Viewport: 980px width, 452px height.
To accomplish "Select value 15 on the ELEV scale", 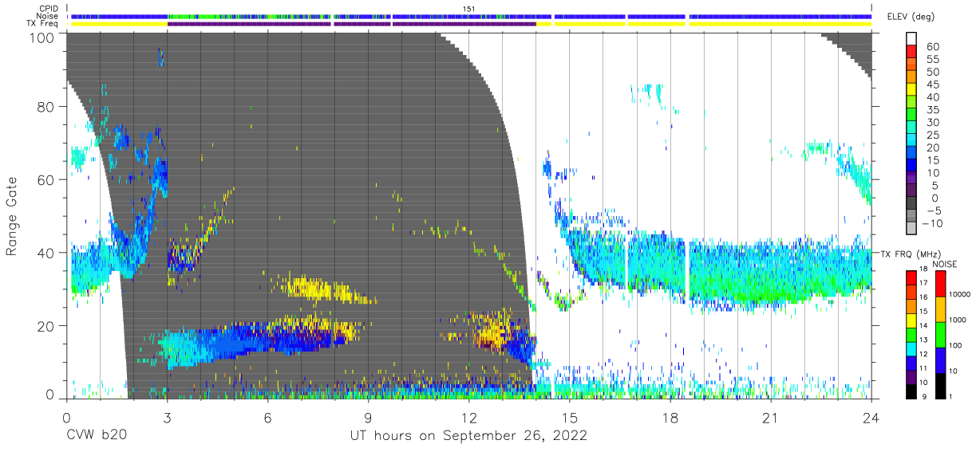I will coord(932,160).
